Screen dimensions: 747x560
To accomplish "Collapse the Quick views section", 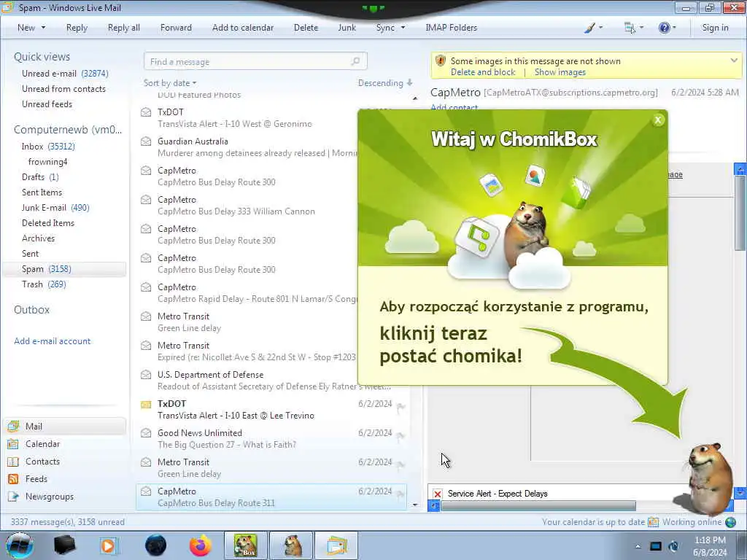I will pyautogui.click(x=42, y=57).
